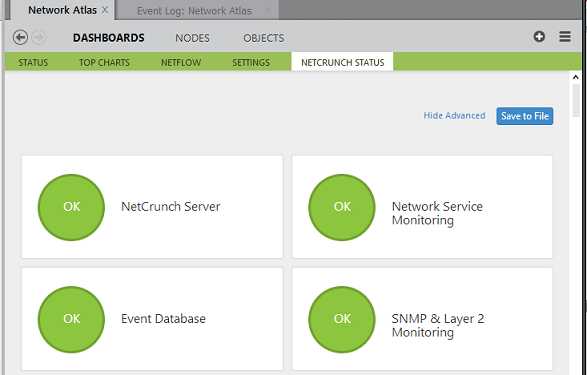The image size is (587, 375).
Task: Close the Network Atlas tab
Action: tap(105, 10)
